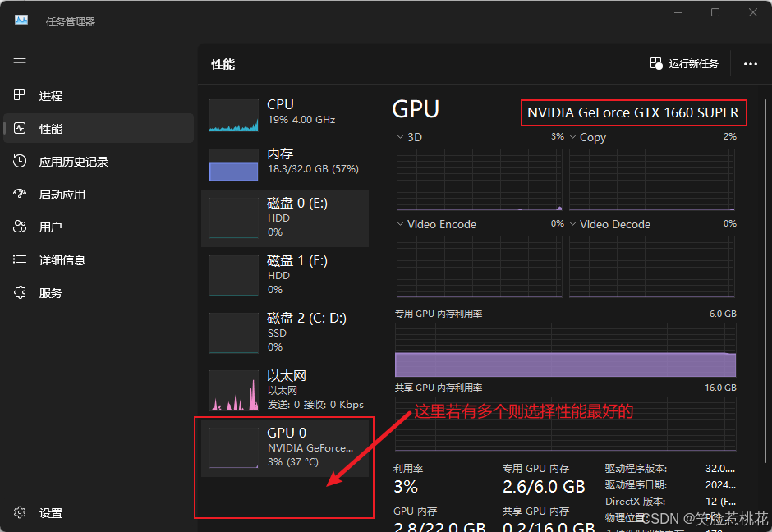Open the three-dot more options menu
This screenshot has height=532, width=772.
click(x=751, y=63)
